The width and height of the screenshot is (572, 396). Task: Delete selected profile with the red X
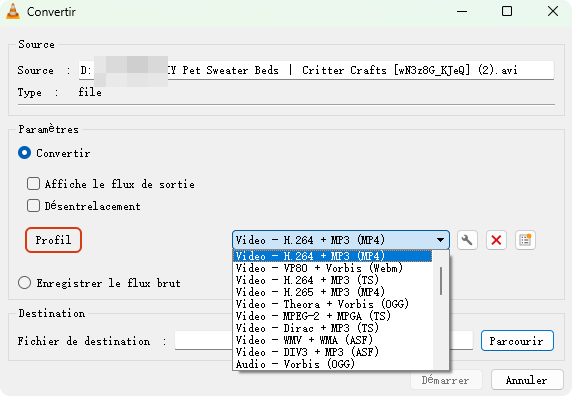coord(496,240)
